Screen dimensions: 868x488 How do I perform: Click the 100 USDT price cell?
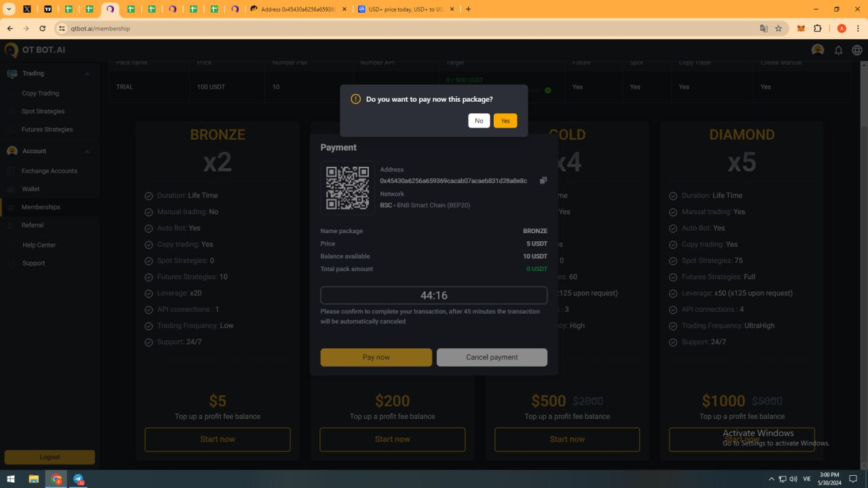tap(211, 87)
